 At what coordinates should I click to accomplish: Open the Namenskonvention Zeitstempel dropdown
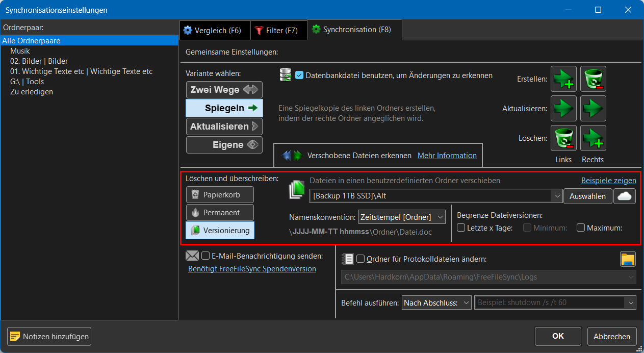(x=402, y=217)
